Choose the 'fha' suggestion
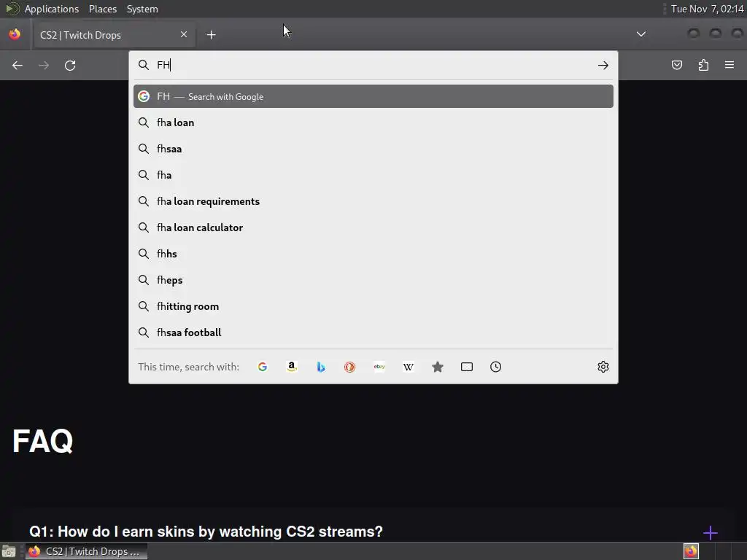This screenshot has width=747, height=560. (x=373, y=175)
